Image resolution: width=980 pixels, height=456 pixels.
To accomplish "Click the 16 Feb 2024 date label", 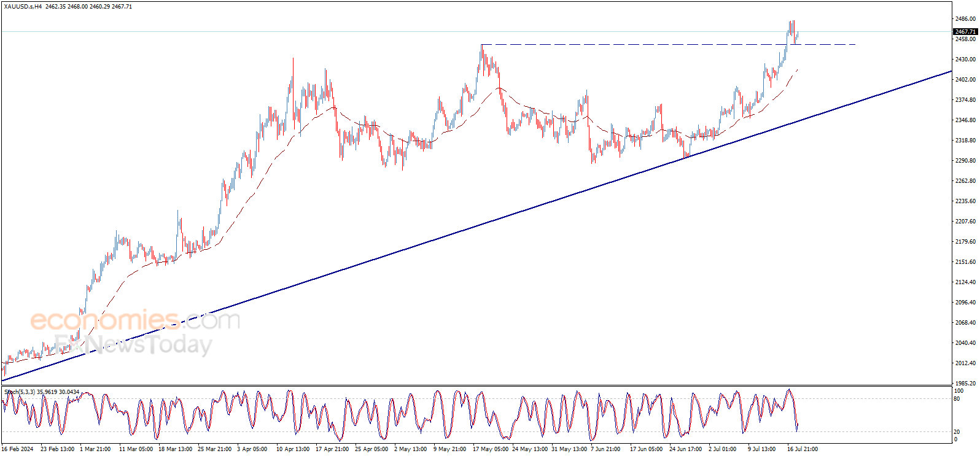I will [17, 449].
